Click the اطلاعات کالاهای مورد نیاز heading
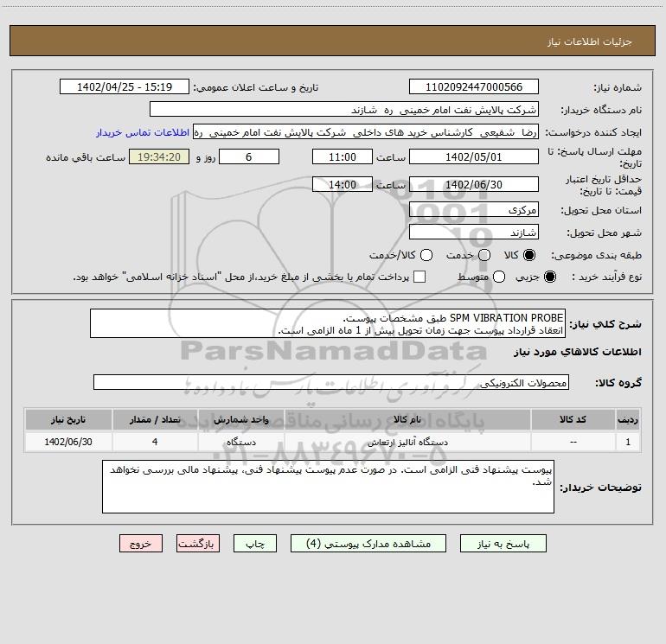 click(577, 352)
